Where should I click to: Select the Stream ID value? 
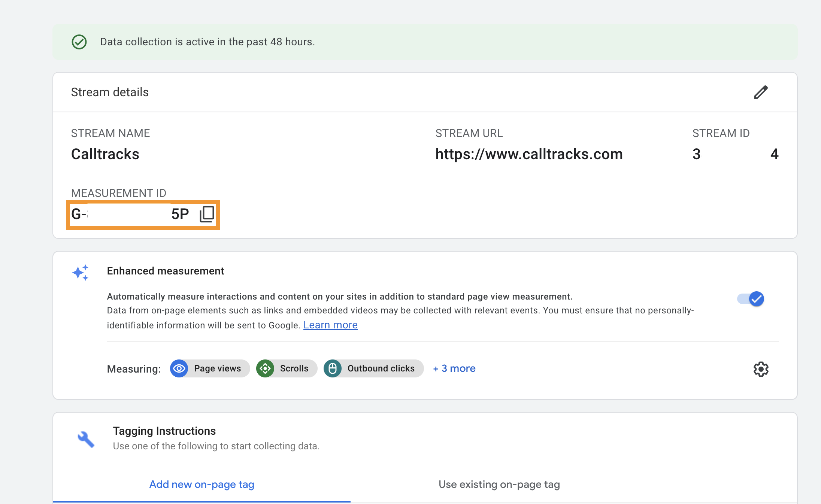point(736,154)
